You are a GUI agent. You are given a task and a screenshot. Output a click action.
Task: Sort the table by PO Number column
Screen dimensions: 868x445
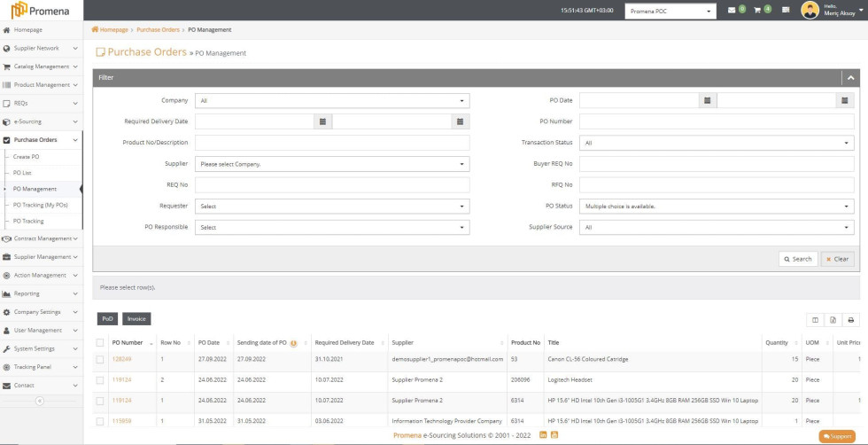(128, 342)
